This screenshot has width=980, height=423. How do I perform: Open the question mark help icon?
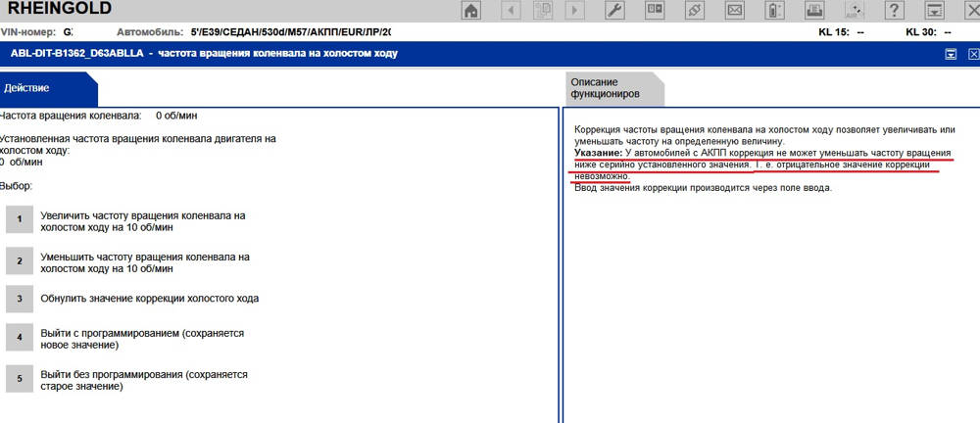tap(893, 11)
